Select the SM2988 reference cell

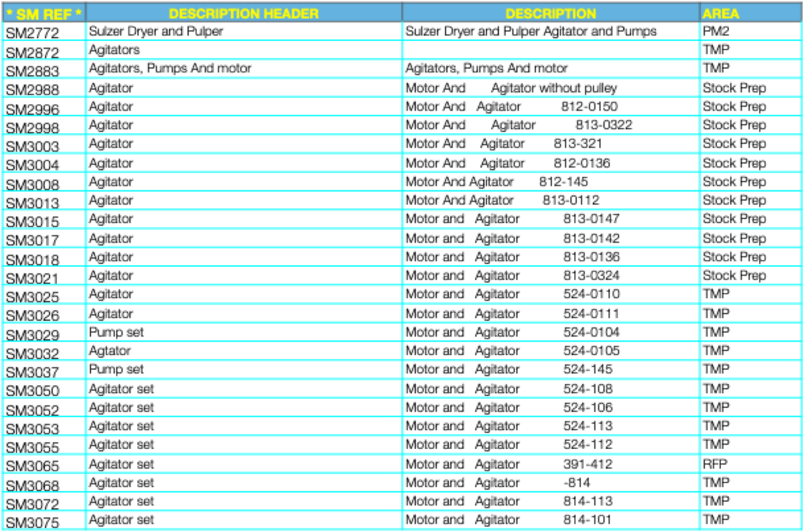(x=44, y=89)
